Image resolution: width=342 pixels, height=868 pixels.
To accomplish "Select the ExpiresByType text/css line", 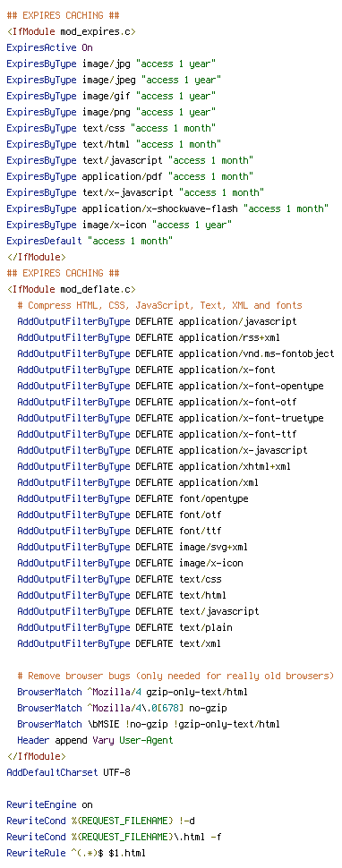I will 111,128.
